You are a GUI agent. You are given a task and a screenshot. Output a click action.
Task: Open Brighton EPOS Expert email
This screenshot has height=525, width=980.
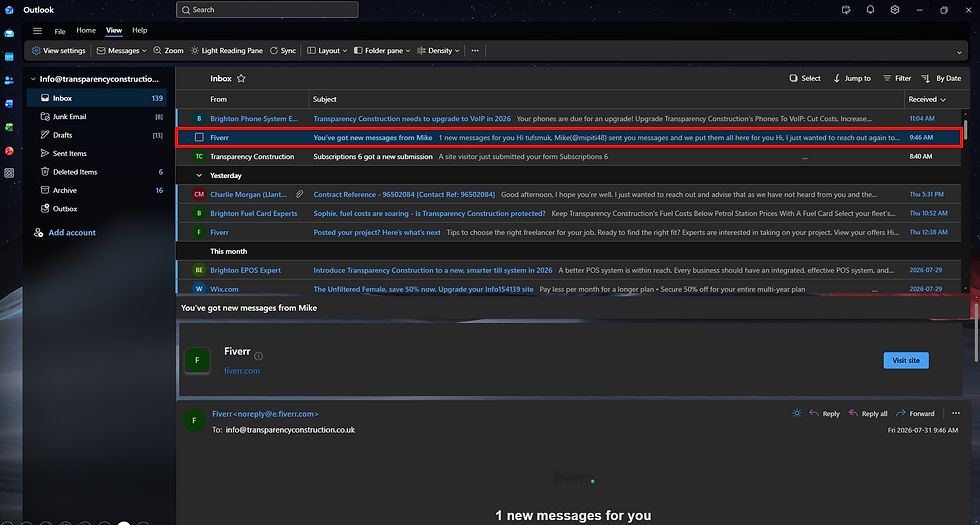coord(569,270)
